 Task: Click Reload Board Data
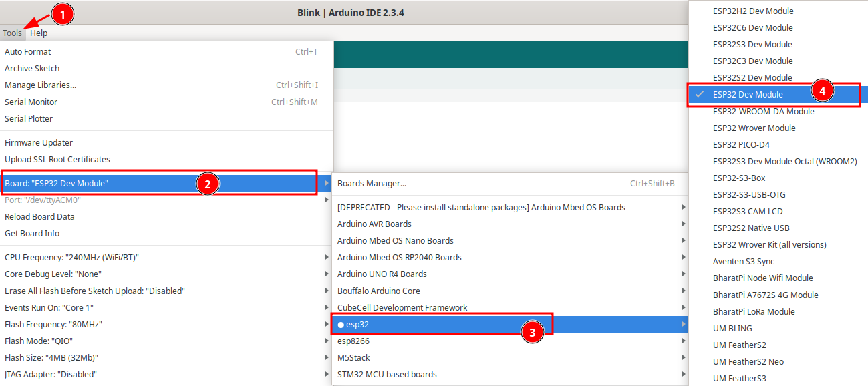pos(166,216)
